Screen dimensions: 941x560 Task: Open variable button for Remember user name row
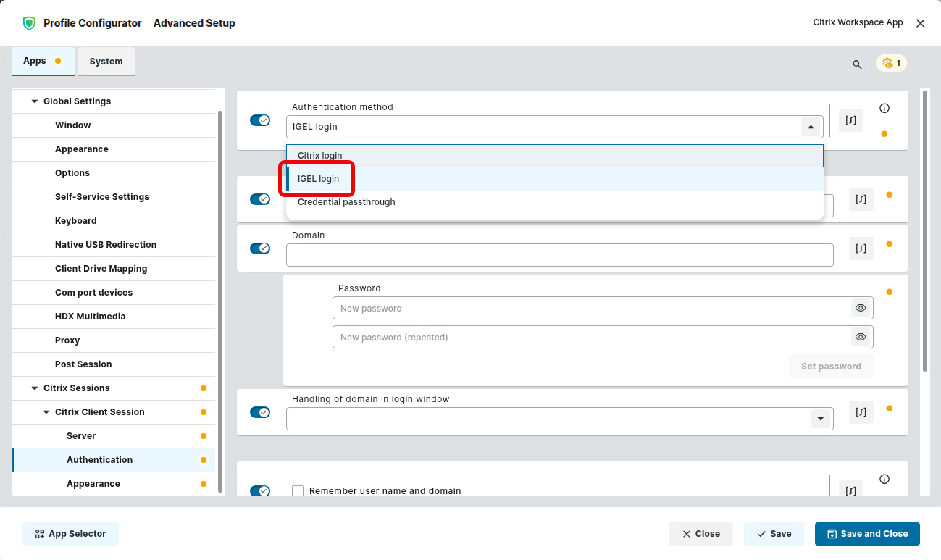pos(851,490)
